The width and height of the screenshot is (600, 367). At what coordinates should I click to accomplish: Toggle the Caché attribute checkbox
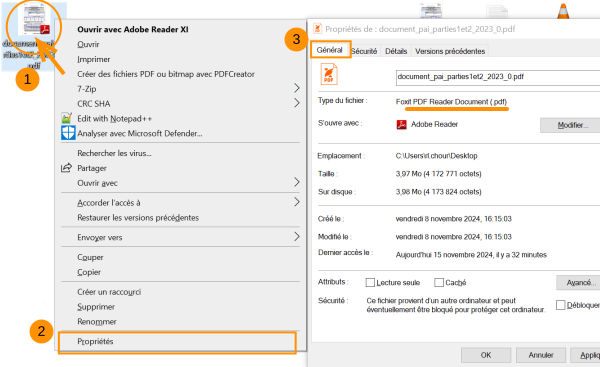tap(439, 282)
